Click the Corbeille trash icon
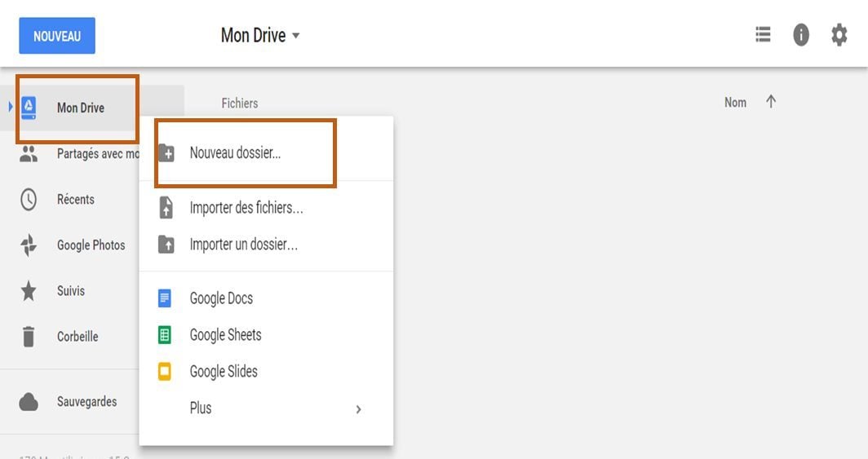The height and width of the screenshot is (459, 868). [29, 336]
